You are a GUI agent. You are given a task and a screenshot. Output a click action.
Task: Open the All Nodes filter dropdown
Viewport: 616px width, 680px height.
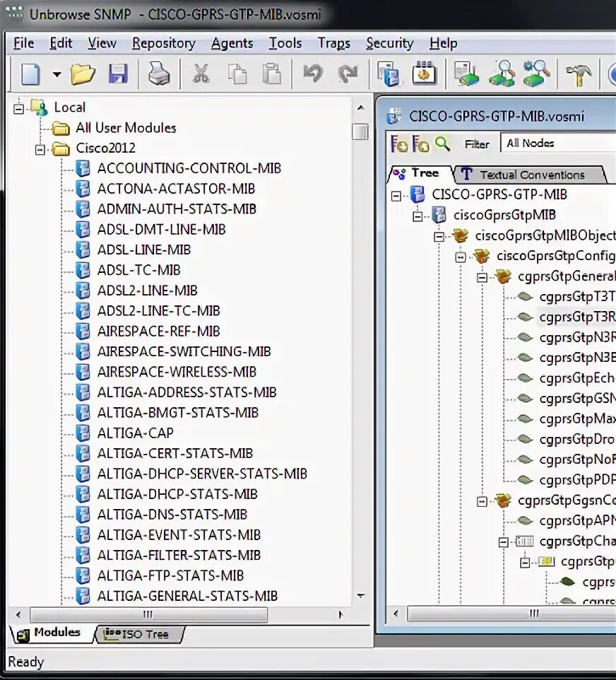(558, 143)
